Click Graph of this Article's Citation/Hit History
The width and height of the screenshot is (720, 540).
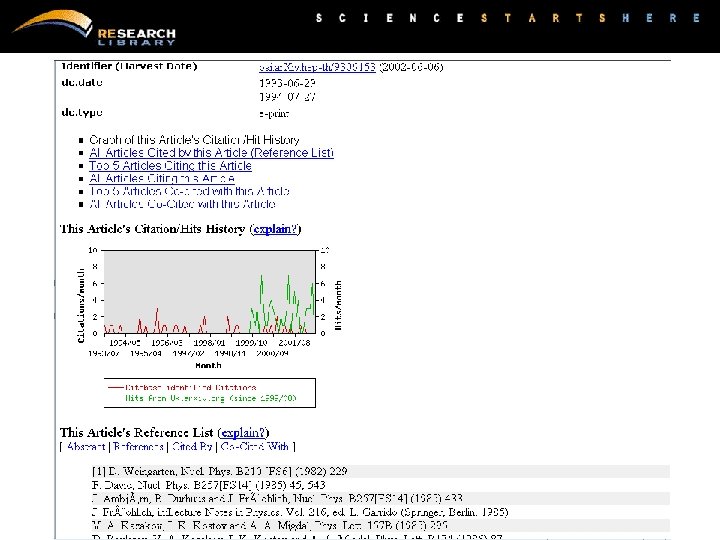pyautogui.click(x=194, y=140)
